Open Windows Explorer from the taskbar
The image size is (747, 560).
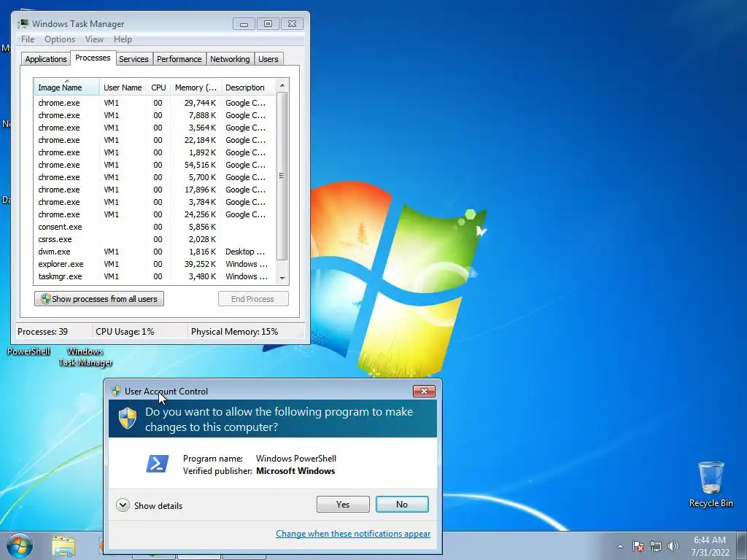(63, 546)
